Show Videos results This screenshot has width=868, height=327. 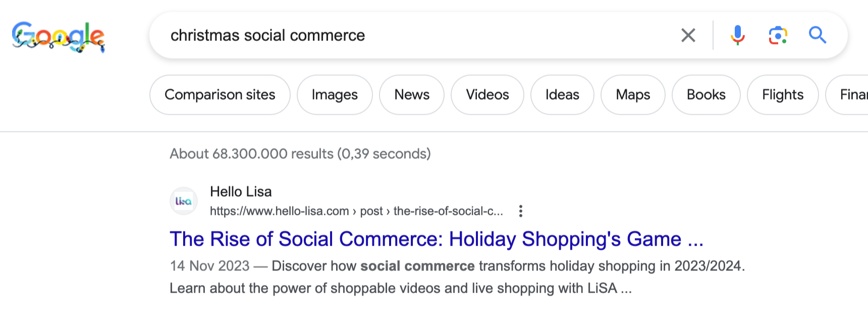(x=487, y=95)
